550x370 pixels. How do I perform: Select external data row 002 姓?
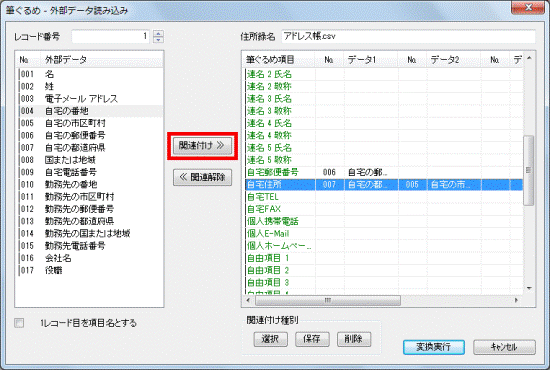89,87
